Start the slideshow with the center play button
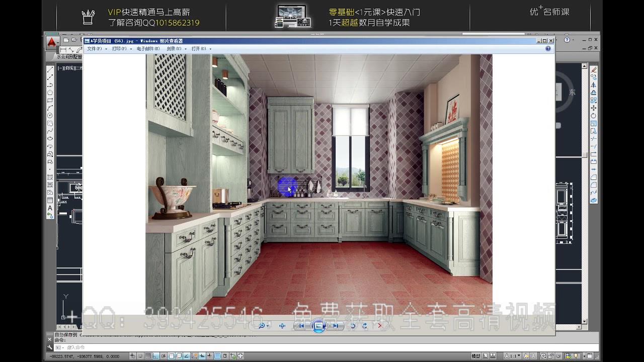 (x=318, y=325)
